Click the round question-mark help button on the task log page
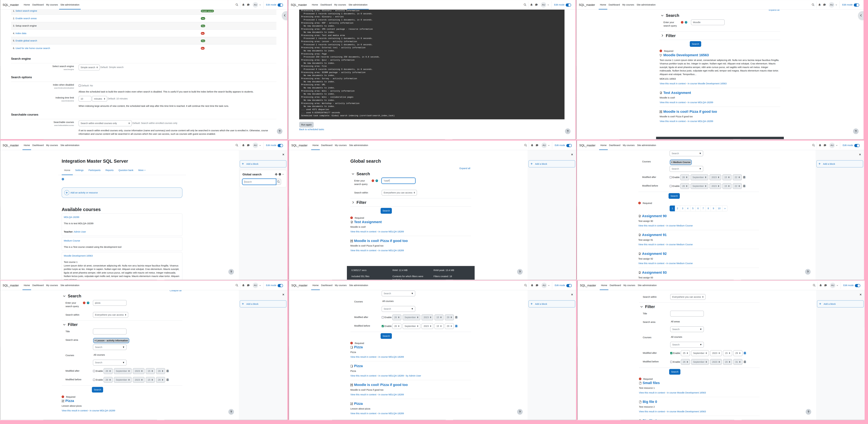Viewport: 868px width, 424px height. tap(567, 131)
